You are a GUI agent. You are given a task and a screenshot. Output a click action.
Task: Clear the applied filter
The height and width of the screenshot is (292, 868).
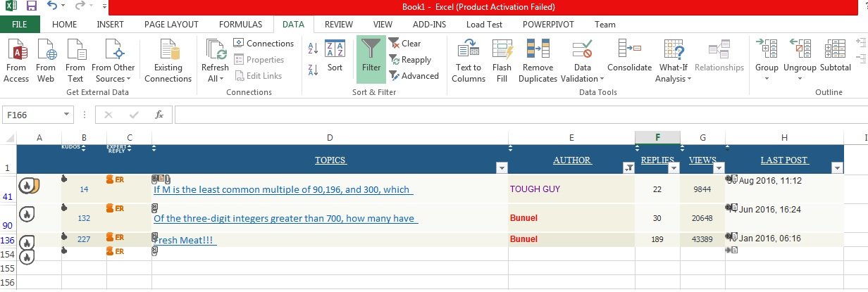click(404, 44)
